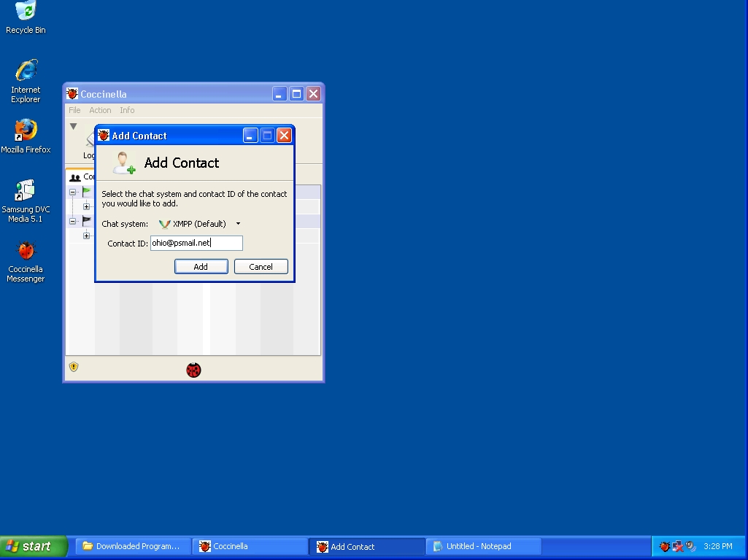Click the 3:28 PM system clock
This screenshot has width=748, height=560.
(x=718, y=546)
